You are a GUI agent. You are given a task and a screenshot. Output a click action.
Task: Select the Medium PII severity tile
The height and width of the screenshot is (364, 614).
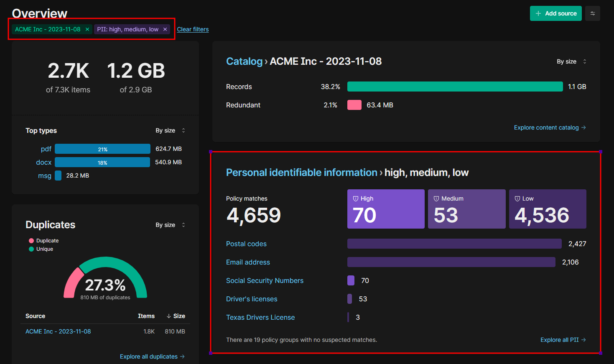pyautogui.click(x=466, y=209)
